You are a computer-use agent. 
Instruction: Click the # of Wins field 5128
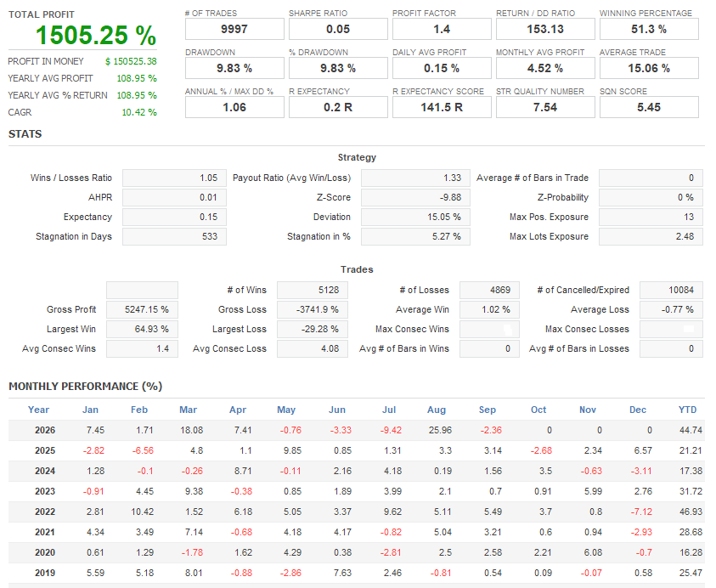(x=313, y=290)
